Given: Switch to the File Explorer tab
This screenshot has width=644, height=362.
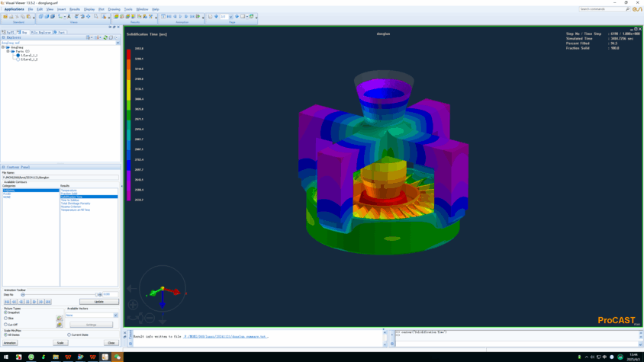Looking at the screenshot, I should tap(41, 33).
